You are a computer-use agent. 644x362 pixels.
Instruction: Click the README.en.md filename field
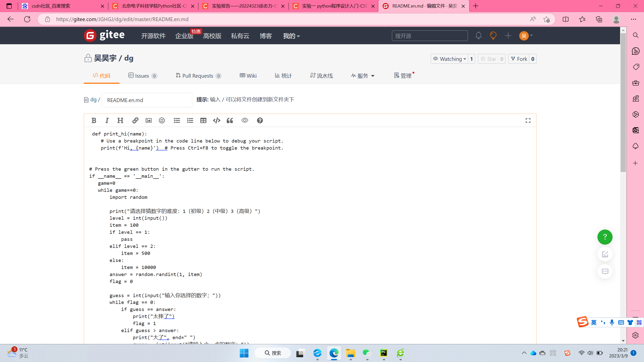pos(147,100)
